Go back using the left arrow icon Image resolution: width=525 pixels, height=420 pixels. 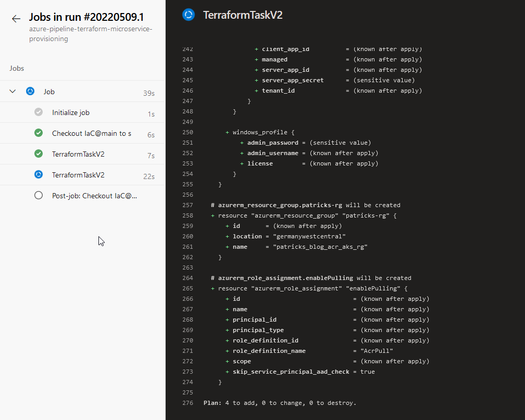click(x=16, y=19)
